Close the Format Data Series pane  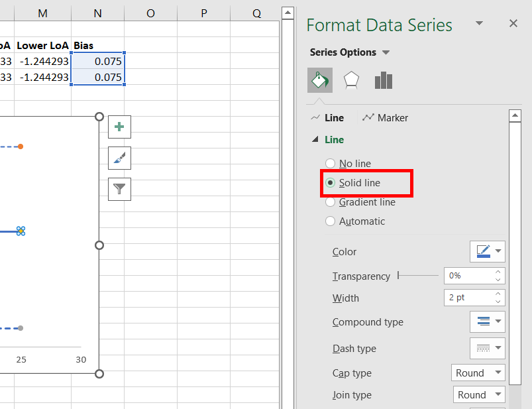pyautogui.click(x=513, y=24)
